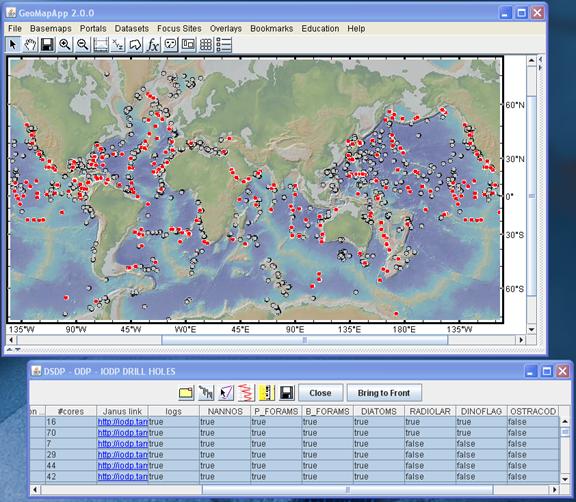The width and height of the screenshot is (576, 502).
Task: Open the File menu
Action: click(x=15, y=29)
